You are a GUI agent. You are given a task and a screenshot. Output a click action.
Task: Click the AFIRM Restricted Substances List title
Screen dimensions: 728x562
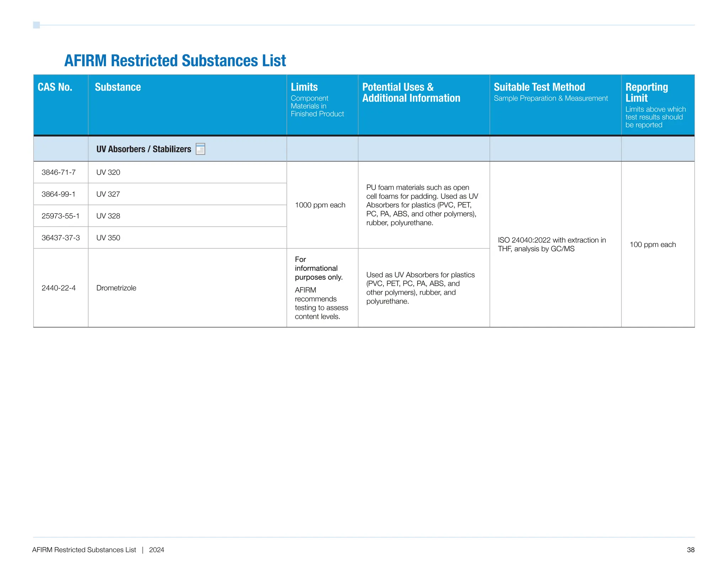[x=175, y=60]
